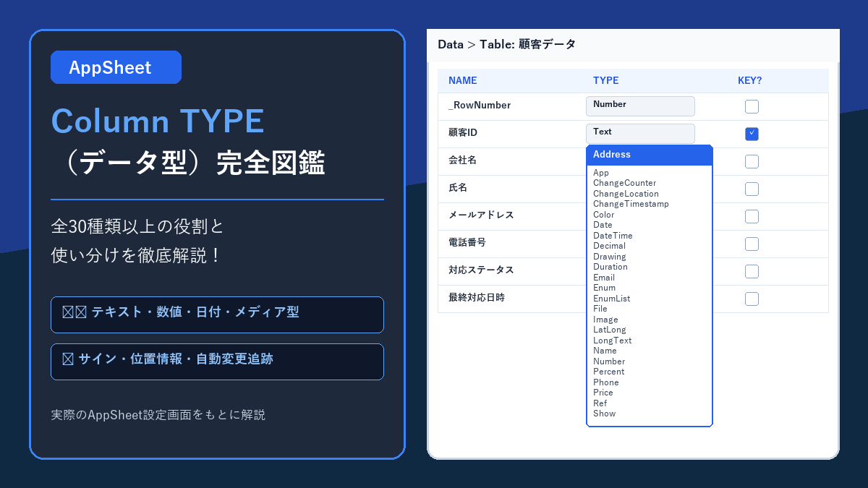
Task: Select Address in the type list
Action: (650, 155)
